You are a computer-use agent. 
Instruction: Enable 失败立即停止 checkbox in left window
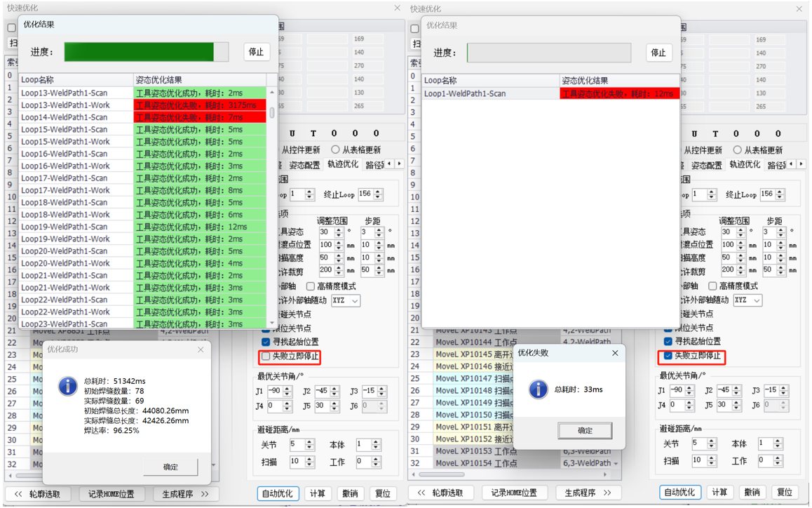(266, 356)
